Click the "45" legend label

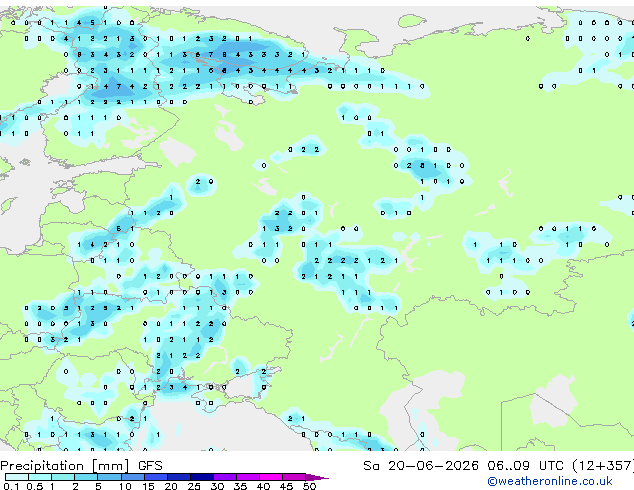coord(287,486)
